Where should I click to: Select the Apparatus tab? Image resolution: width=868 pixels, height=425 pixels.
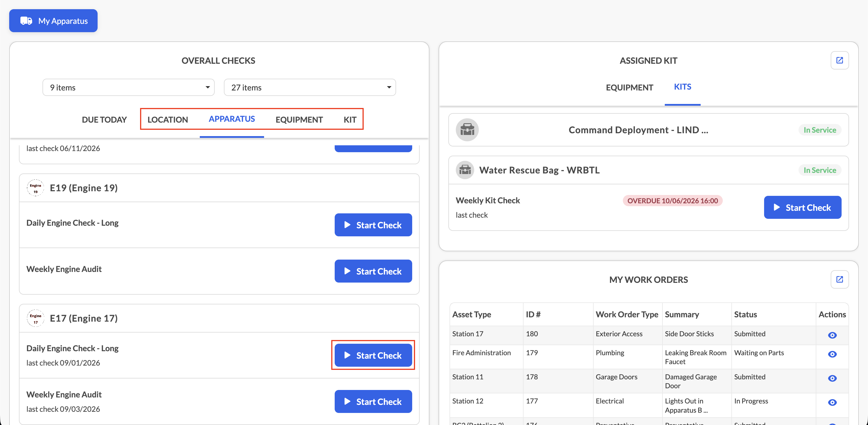(x=232, y=119)
